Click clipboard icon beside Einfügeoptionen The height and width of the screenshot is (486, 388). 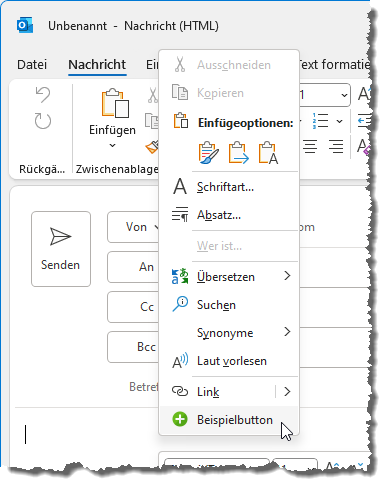[180, 121]
